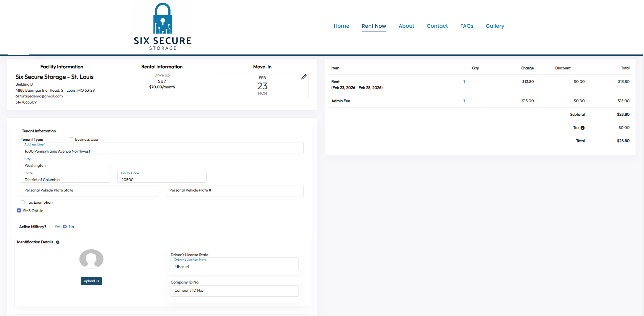Open the State dropdown showing District of Columbia
Screen dimensions: 644x316
point(65,177)
